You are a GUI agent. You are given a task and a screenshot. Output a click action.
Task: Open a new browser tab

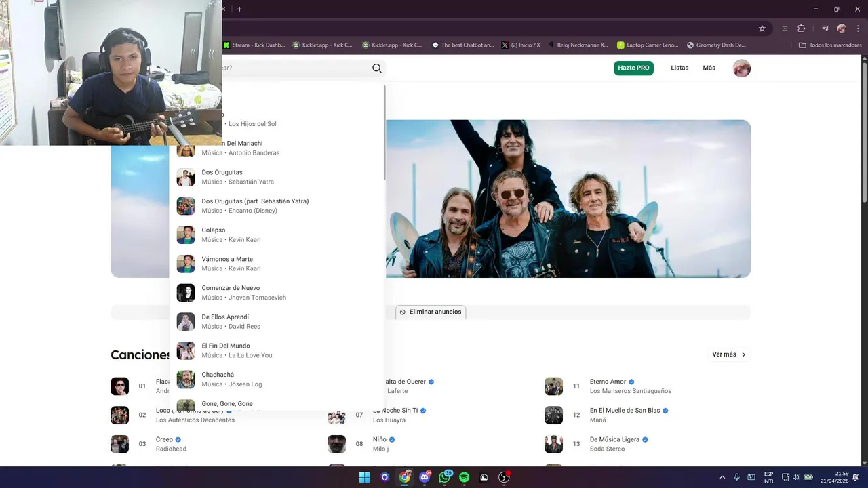(239, 9)
